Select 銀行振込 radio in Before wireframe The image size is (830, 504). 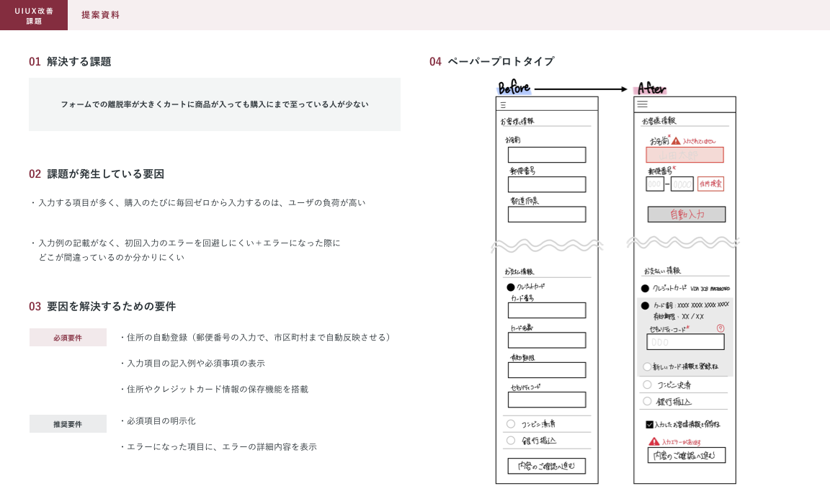pos(511,440)
